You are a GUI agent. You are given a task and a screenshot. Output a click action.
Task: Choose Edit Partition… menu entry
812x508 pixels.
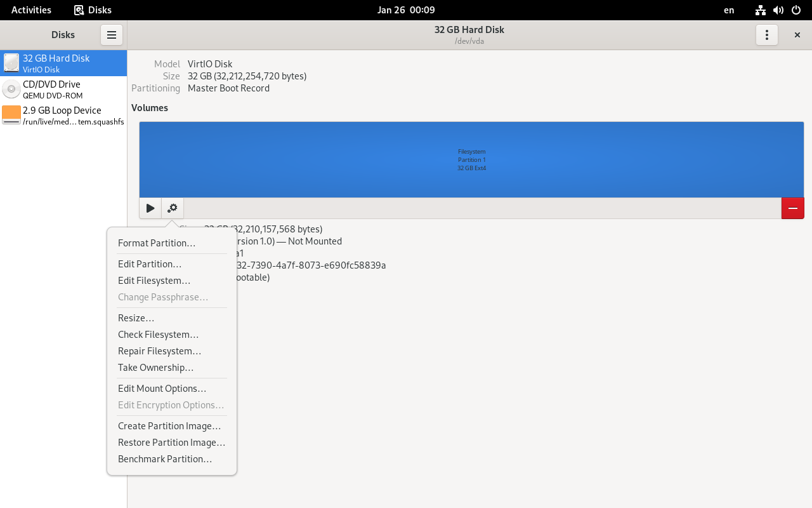pyautogui.click(x=150, y=264)
